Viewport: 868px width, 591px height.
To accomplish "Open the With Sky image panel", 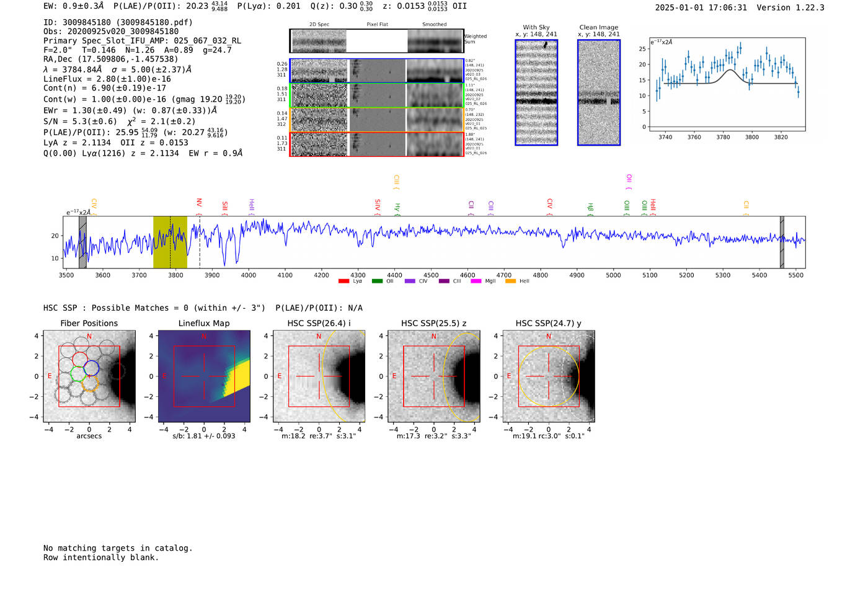I will (536, 92).
